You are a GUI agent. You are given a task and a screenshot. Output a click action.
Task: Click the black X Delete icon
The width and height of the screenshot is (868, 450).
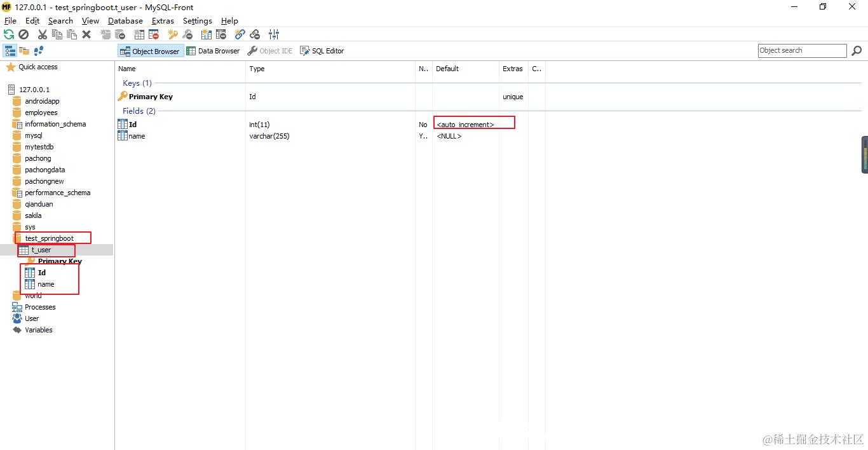[86, 34]
